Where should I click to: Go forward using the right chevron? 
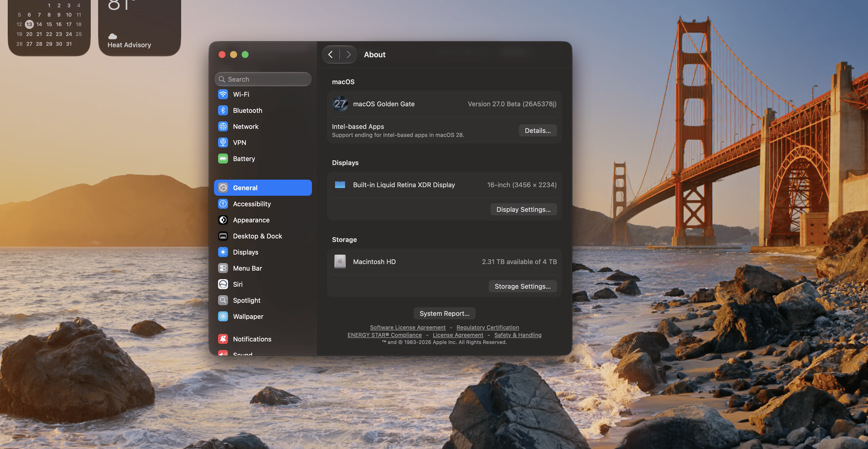[x=348, y=54]
